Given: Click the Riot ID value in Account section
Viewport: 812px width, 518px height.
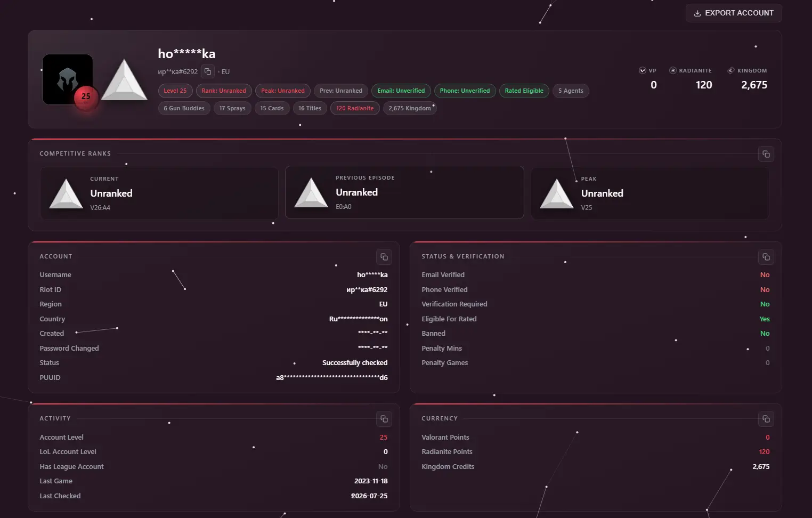Looking at the screenshot, I should pos(367,290).
